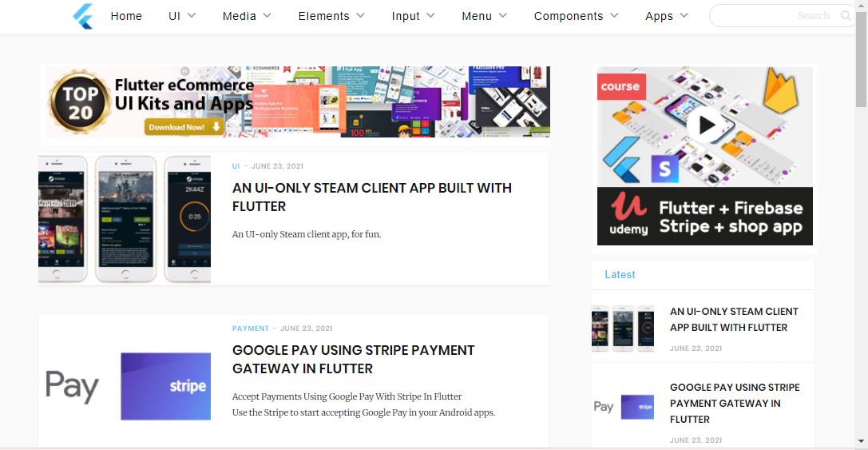Open the Top 20 Flutter eCommerce banner

298,102
